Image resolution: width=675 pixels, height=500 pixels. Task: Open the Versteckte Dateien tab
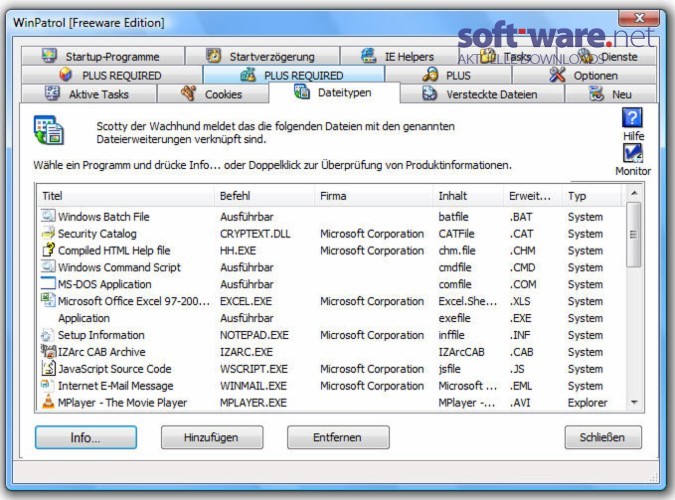click(x=482, y=94)
